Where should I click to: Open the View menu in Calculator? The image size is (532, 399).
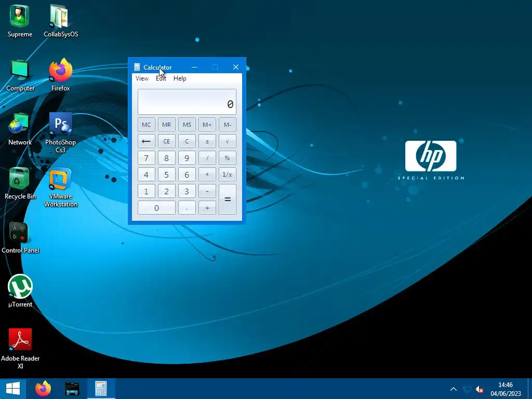[x=142, y=78]
